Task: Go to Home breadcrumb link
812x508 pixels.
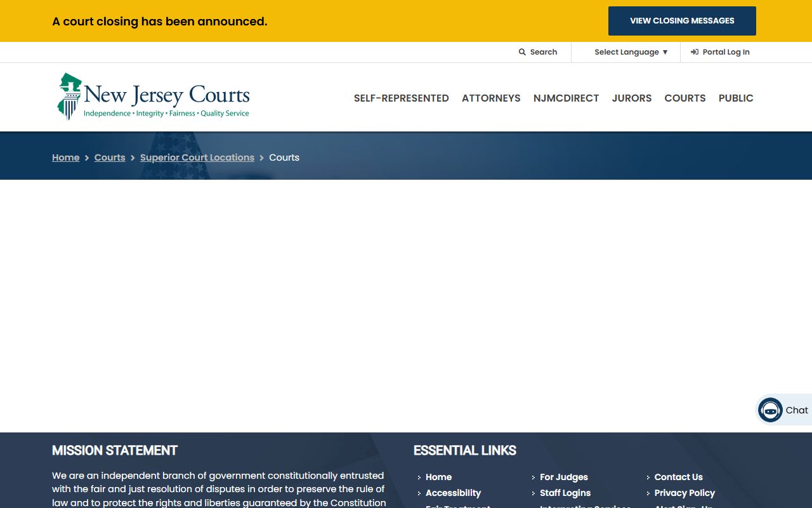Action: (66, 157)
